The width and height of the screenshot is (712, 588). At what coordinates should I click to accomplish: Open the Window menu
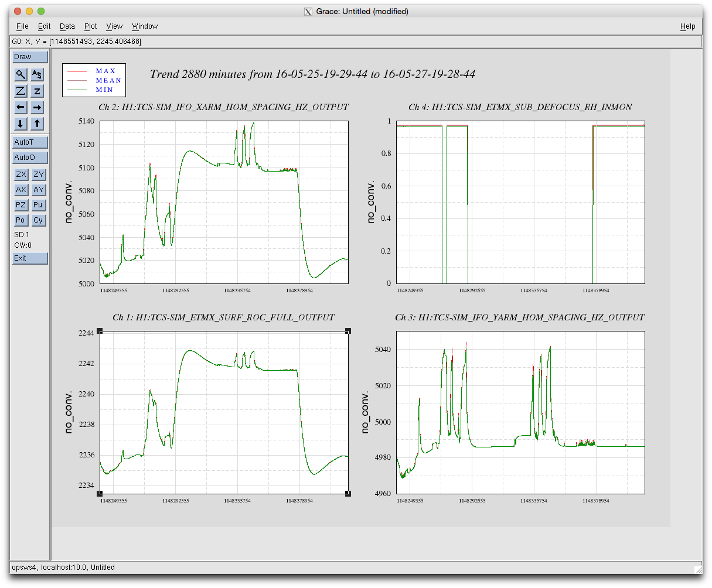click(x=145, y=26)
